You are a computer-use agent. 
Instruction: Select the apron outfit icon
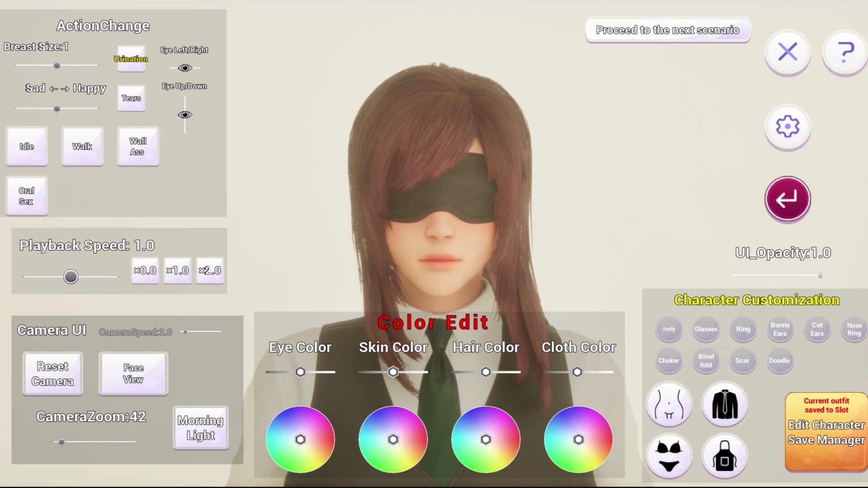click(x=725, y=455)
